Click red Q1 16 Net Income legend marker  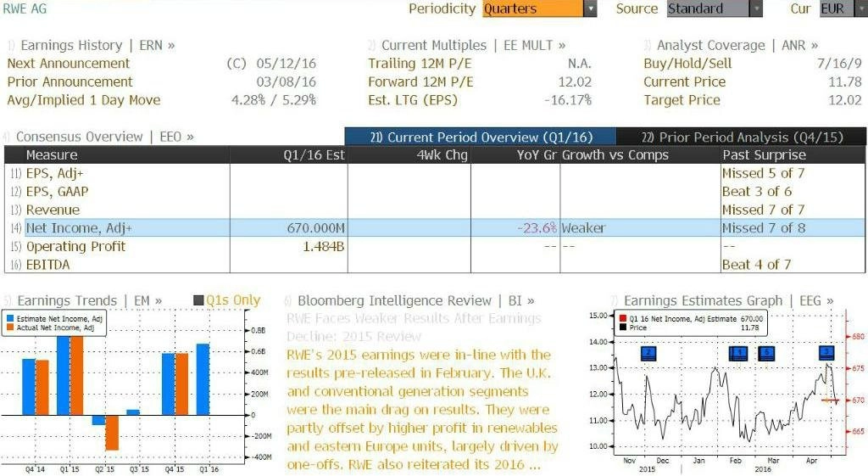623,319
